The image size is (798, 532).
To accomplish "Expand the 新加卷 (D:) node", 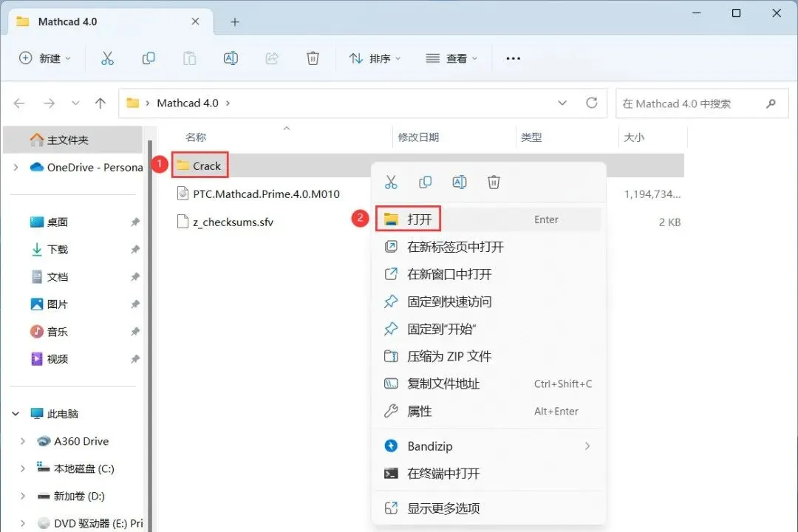I will [22, 497].
